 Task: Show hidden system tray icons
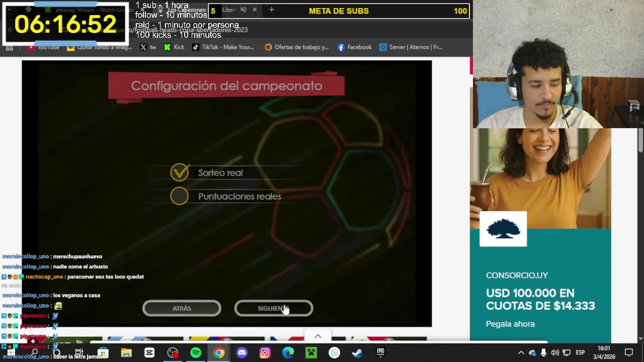[521, 353]
